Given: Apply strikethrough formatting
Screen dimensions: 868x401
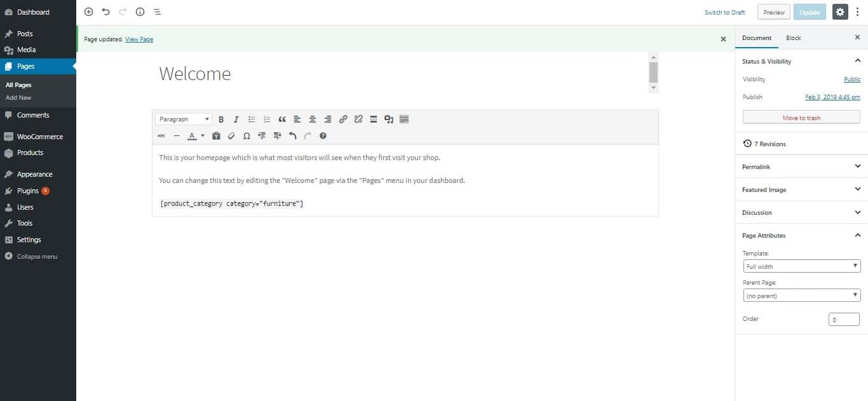Looking at the screenshot, I should tap(161, 135).
